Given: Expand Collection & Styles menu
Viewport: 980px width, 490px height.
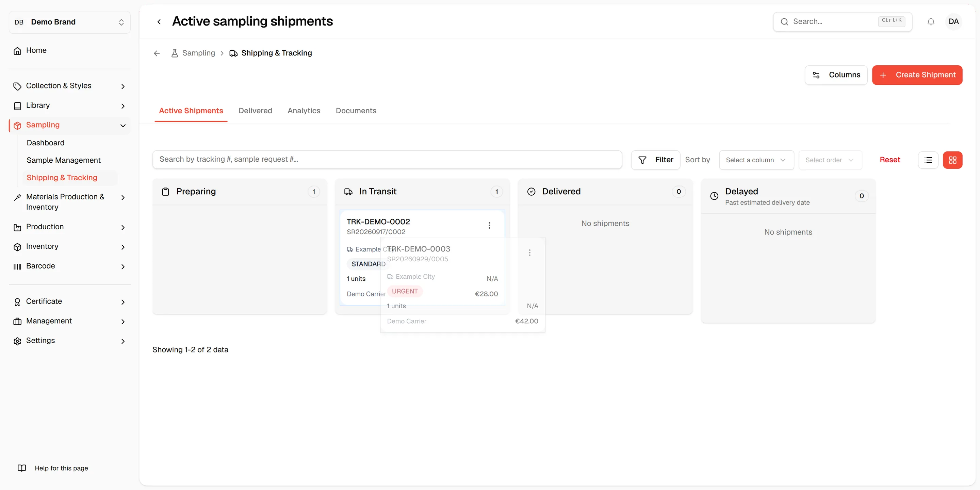Looking at the screenshot, I should pos(69,86).
